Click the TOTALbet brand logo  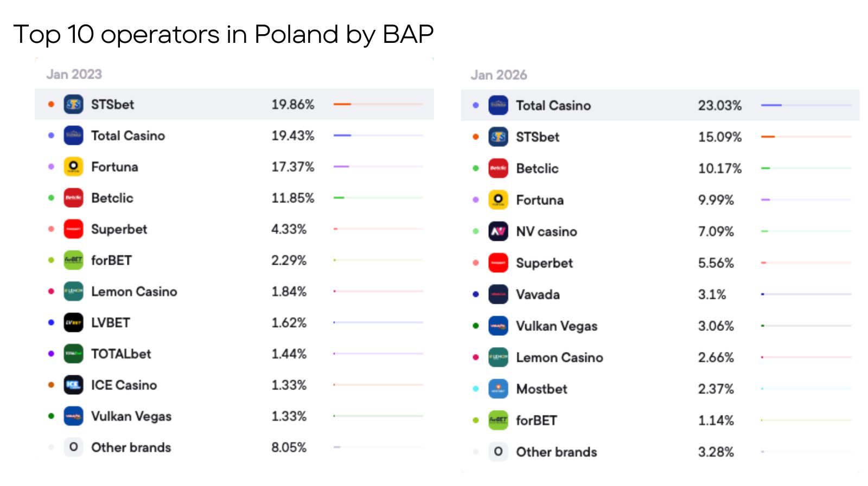tap(73, 354)
